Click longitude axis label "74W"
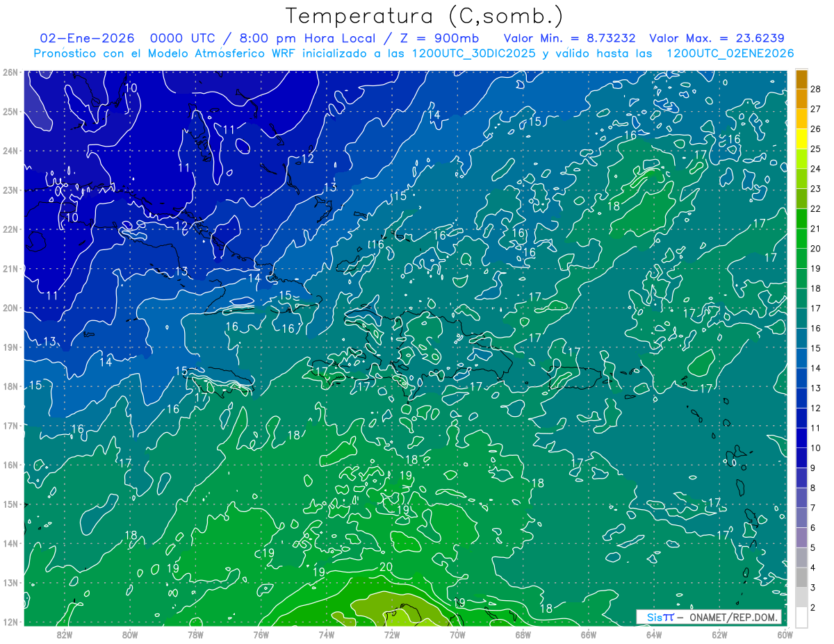The image size is (834, 644). [327, 634]
